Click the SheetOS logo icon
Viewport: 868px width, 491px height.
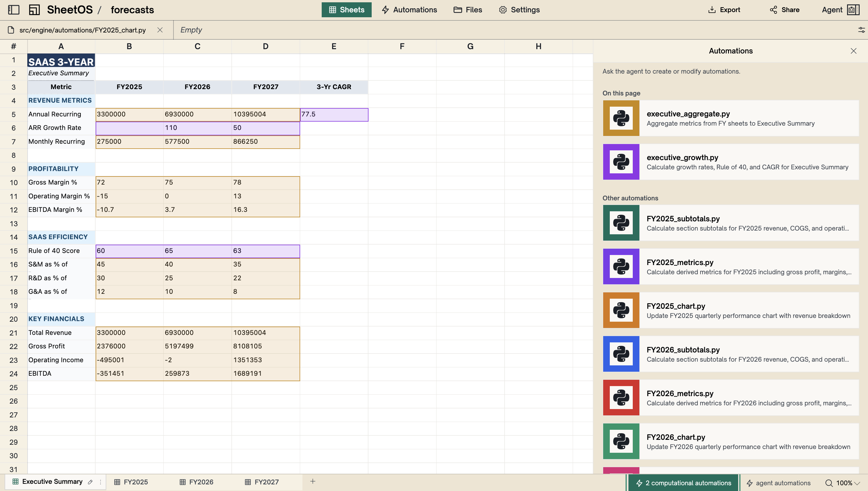[34, 10]
